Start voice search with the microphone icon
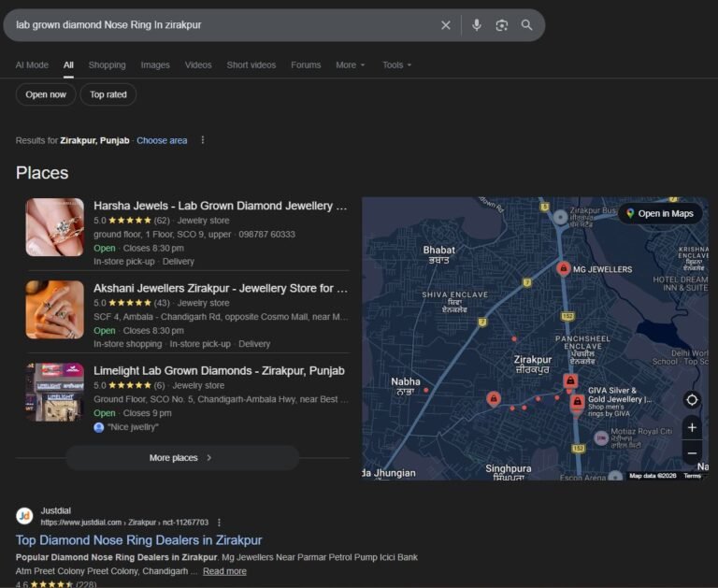Screen dimensions: 718x588 click(x=476, y=24)
